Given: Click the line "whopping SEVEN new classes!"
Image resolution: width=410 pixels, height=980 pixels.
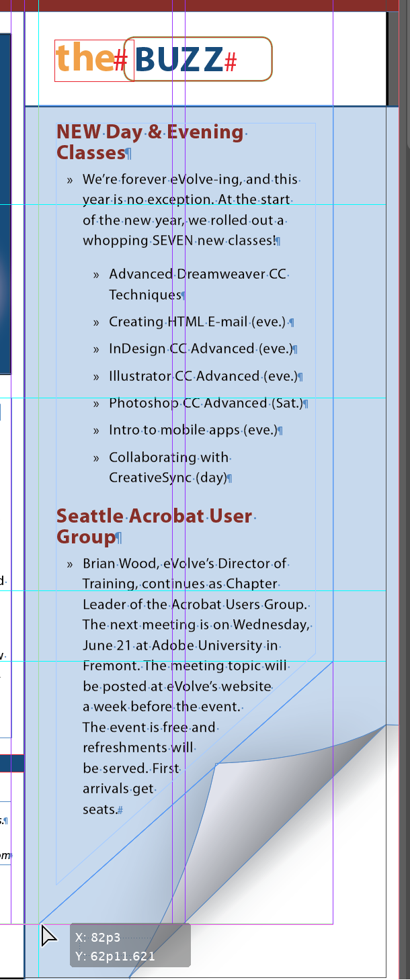Looking at the screenshot, I should (x=179, y=240).
